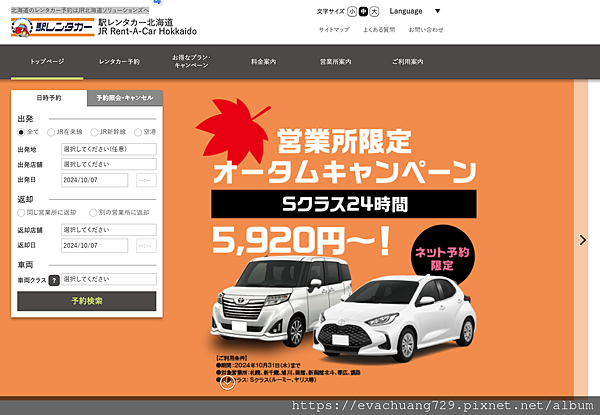600x415 pixels.
Task: Open the 返却店舗 selection dropdown
Action: click(109, 230)
